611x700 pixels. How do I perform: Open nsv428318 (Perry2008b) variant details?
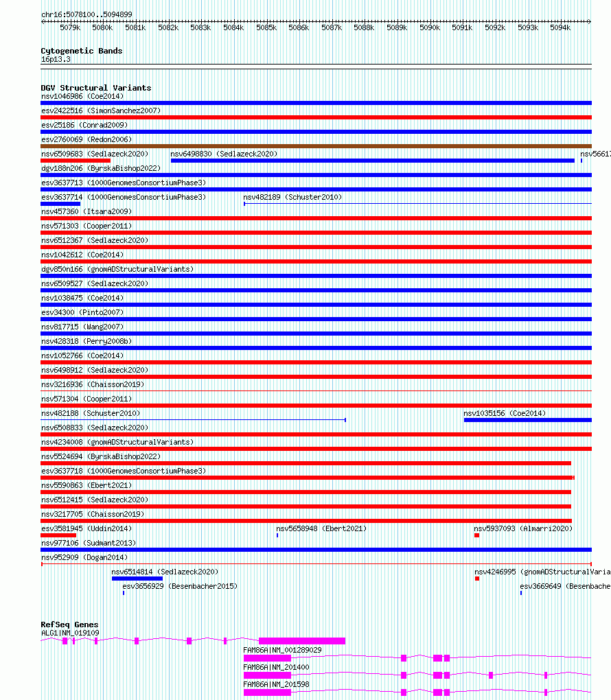pyautogui.click(x=87, y=341)
